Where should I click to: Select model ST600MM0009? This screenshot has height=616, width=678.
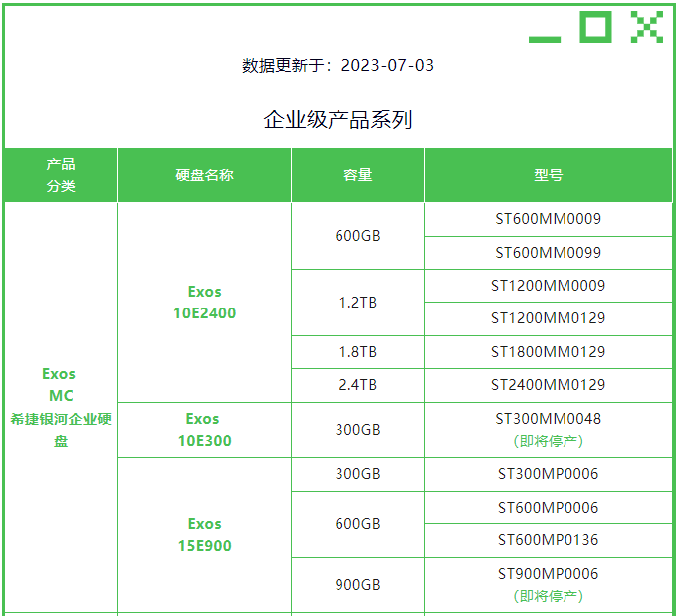(548, 219)
